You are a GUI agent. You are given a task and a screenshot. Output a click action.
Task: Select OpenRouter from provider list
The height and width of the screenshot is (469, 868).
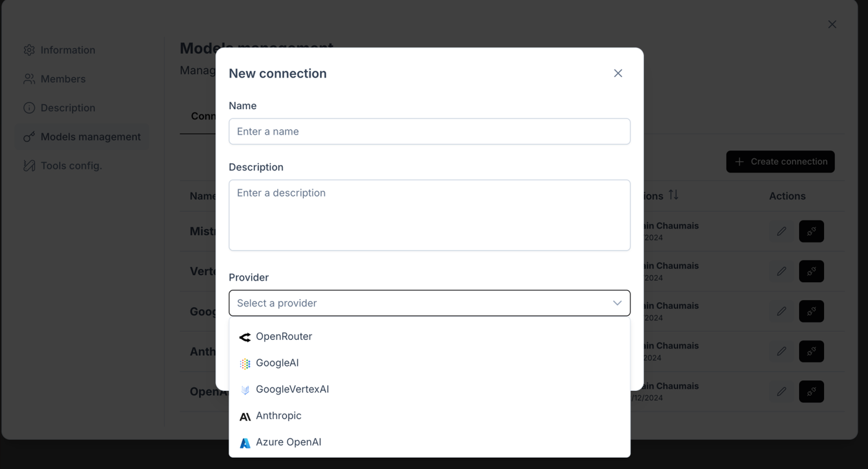tap(284, 336)
